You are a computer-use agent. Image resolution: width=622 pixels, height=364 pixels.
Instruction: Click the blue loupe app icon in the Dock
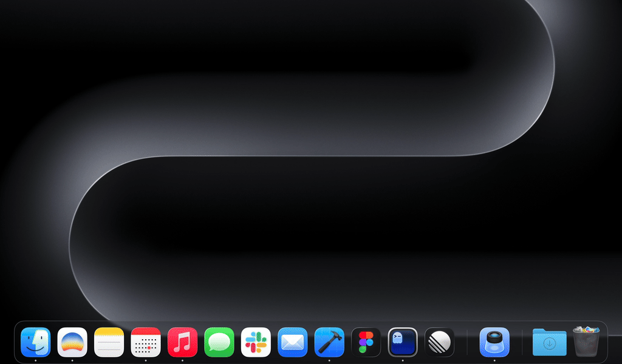pos(494,342)
